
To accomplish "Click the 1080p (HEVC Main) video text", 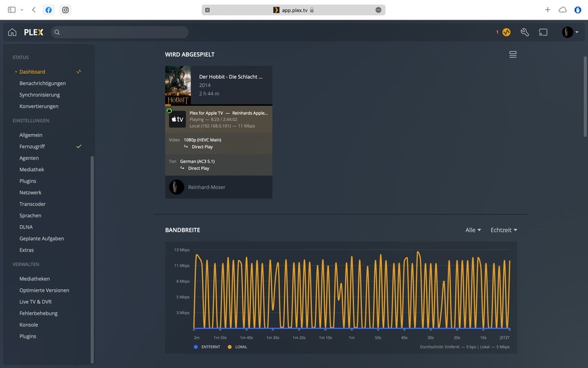I will coord(203,140).
